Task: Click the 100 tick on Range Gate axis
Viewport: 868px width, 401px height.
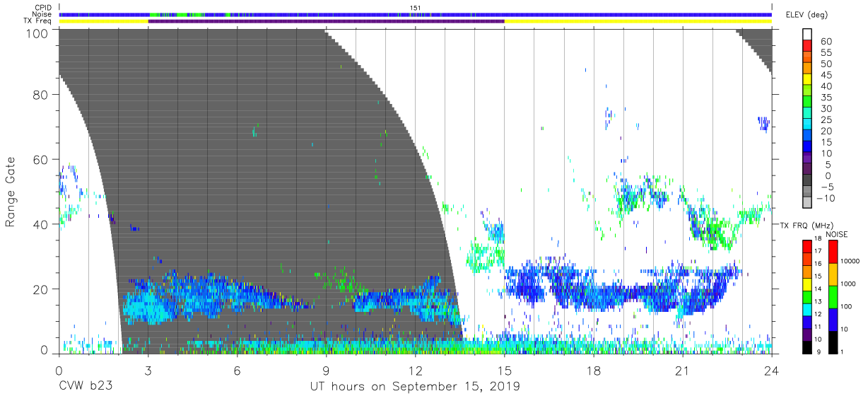Action: click(x=37, y=33)
